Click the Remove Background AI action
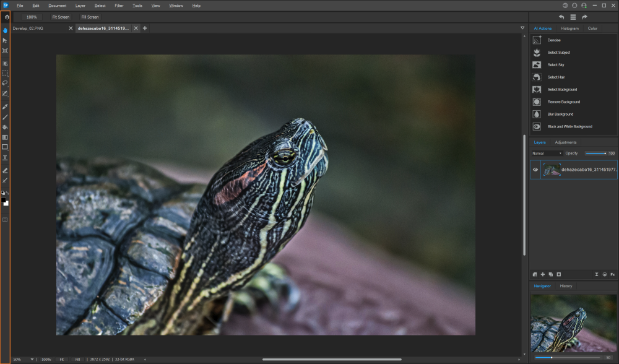 tap(563, 102)
